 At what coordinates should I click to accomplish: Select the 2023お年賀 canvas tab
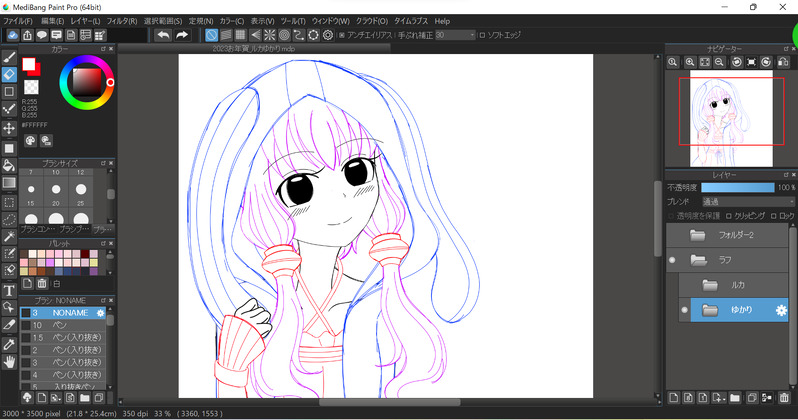tap(254, 49)
